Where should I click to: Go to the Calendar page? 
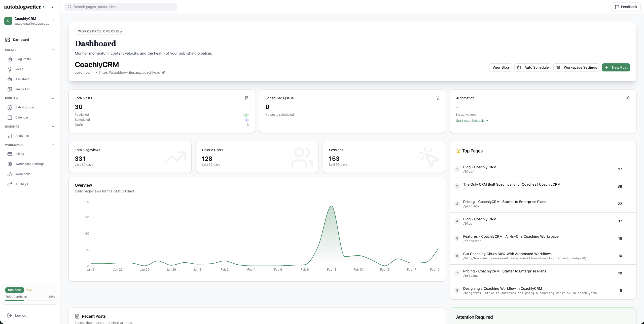click(22, 117)
